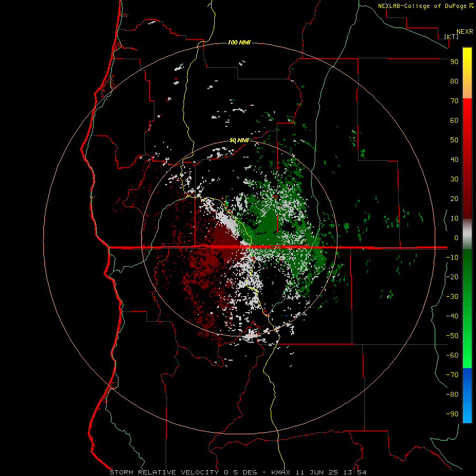The height and width of the screenshot is (476, 476).
Task: Click the -90 value on velocity scale
Action: coord(452,414)
